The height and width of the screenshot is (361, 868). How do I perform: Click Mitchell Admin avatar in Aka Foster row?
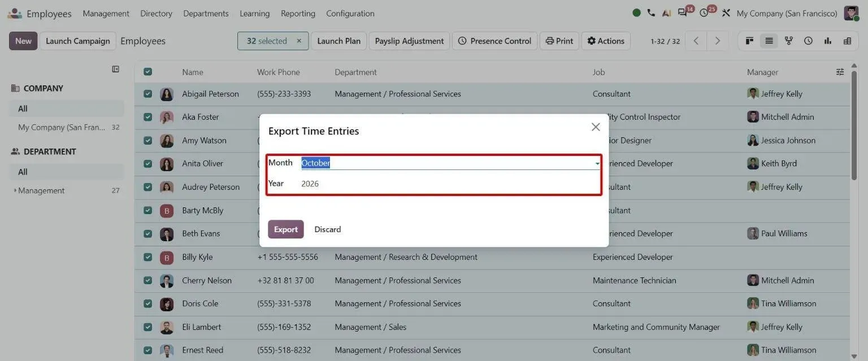coord(753,117)
